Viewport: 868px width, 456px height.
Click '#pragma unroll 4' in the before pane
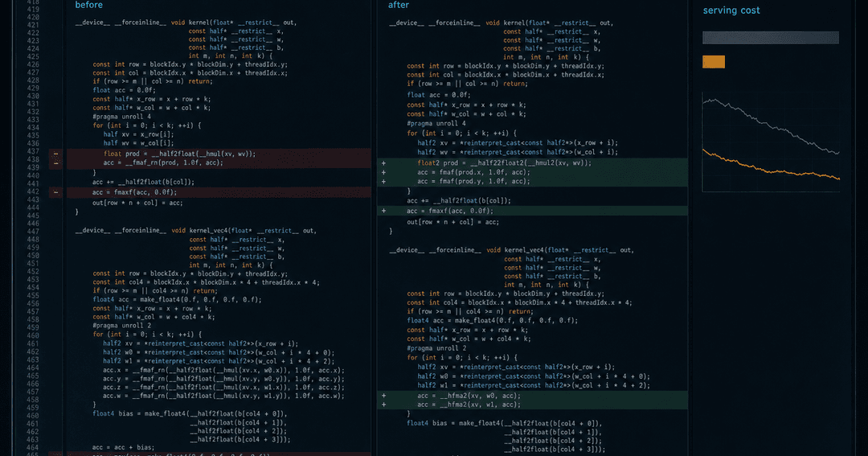click(x=122, y=117)
